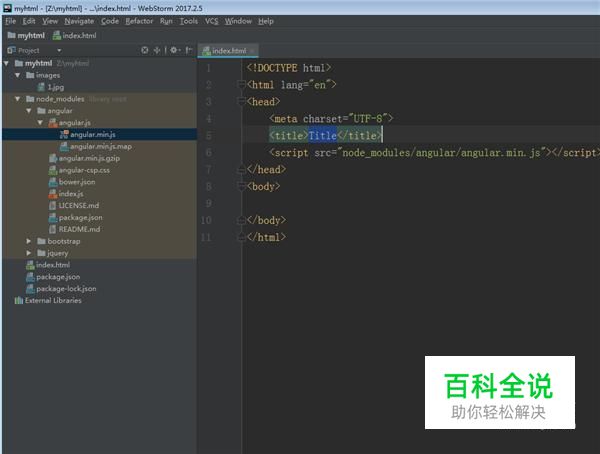The width and height of the screenshot is (600, 454).
Task: Open the Navigate menu
Action: click(79, 21)
